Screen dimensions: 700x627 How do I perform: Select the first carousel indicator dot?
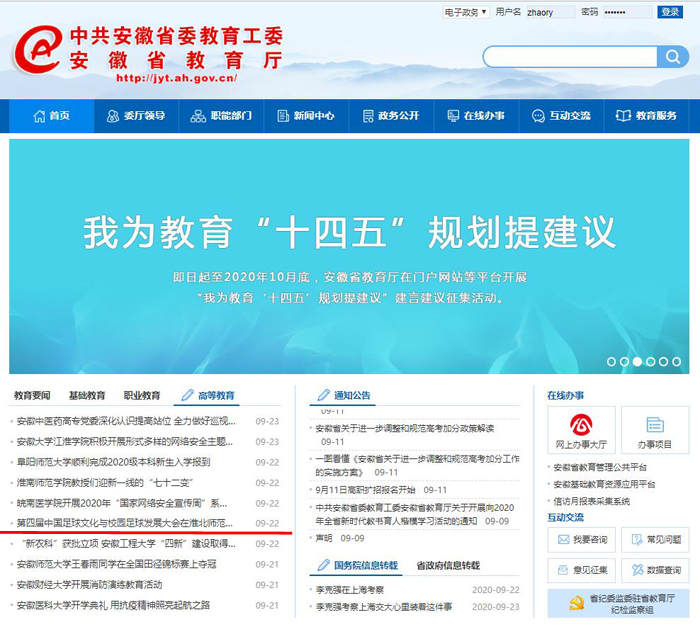coord(611,361)
